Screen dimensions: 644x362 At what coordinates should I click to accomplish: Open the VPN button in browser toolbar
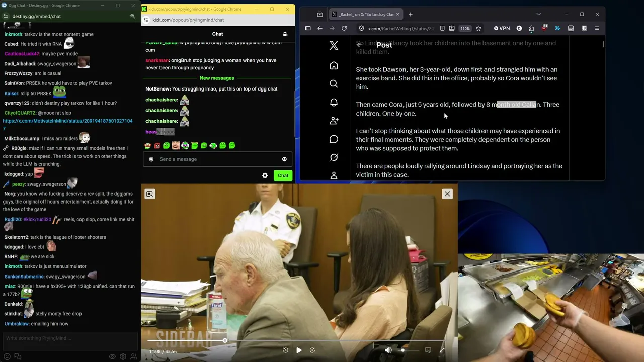502,28
